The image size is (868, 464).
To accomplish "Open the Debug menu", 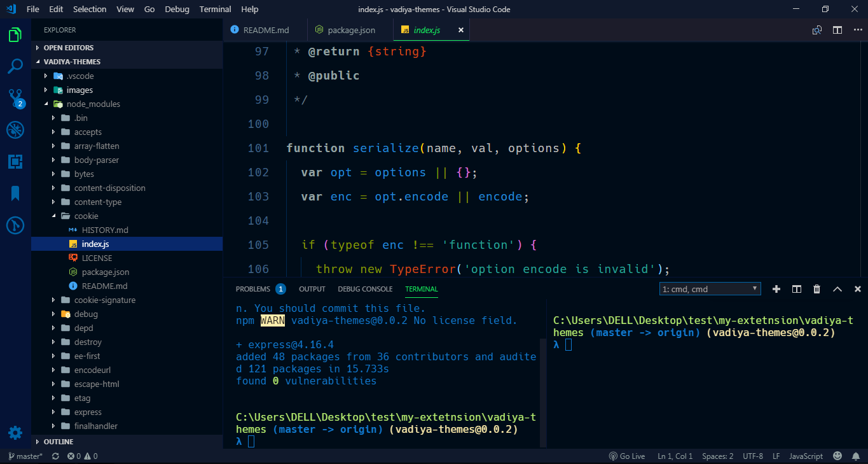I will [x=177, y=10].
